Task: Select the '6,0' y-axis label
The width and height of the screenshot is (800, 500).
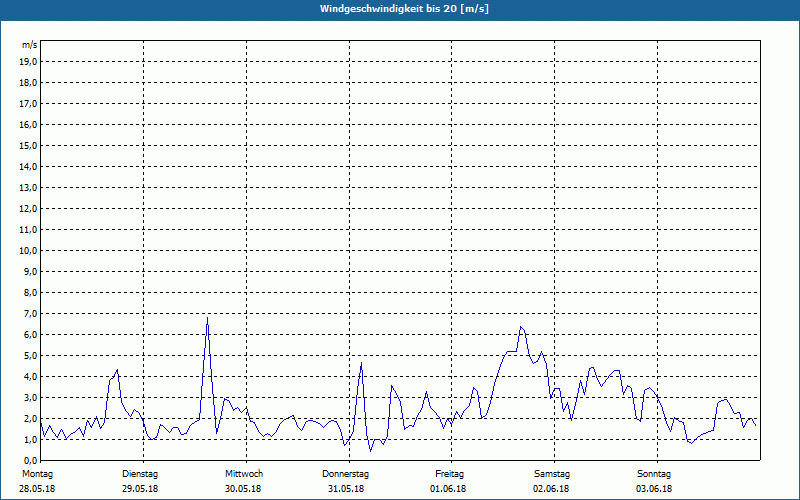Action: [x=30, y=334]
